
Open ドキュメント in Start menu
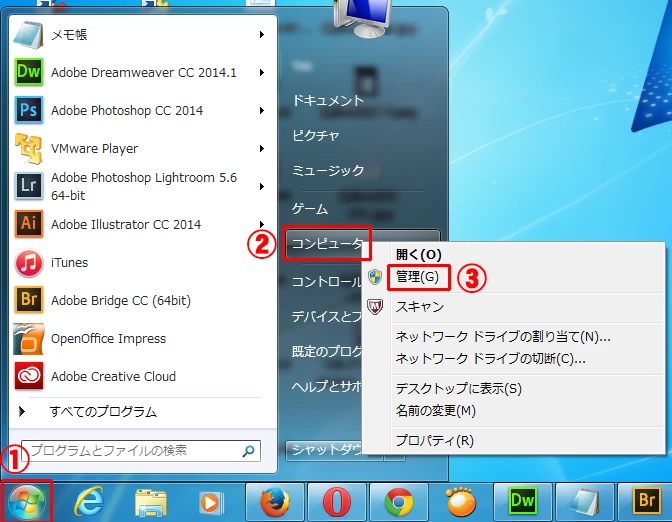click(328, 100)
